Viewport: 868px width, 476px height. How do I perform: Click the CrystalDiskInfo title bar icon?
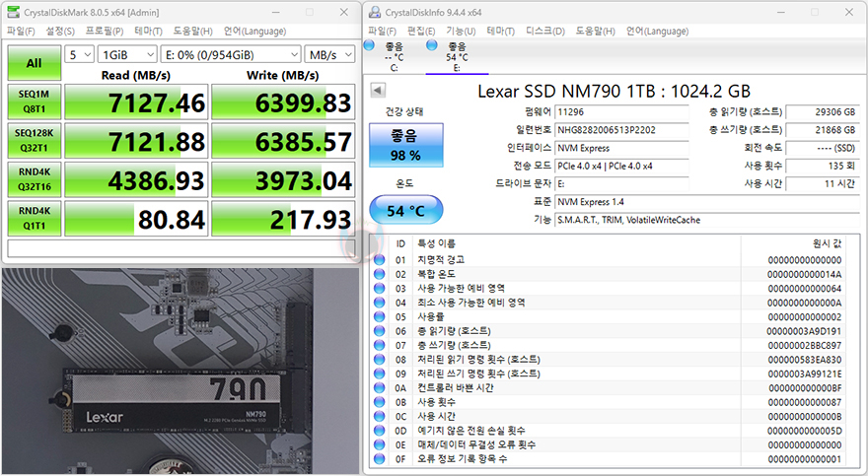point(375,12)
